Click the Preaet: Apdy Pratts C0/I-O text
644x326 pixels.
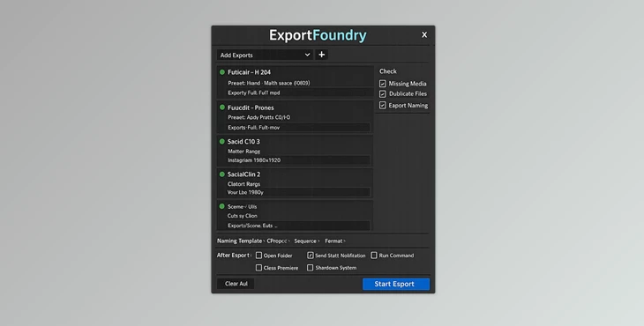pyautogui.click(x=259, y=117)
